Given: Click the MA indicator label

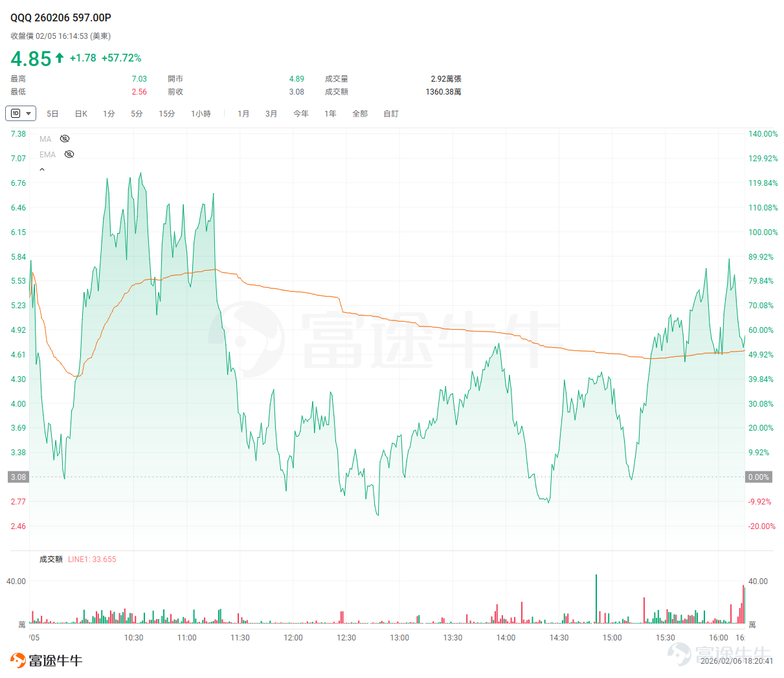Looking at the screenshot, I should pos(45,139).
